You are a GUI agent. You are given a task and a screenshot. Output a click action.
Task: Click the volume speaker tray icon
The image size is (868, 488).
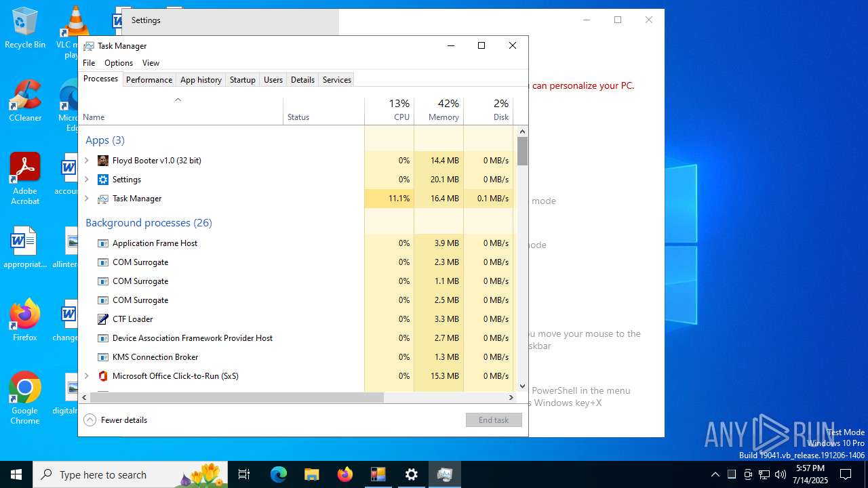point(781,474)
